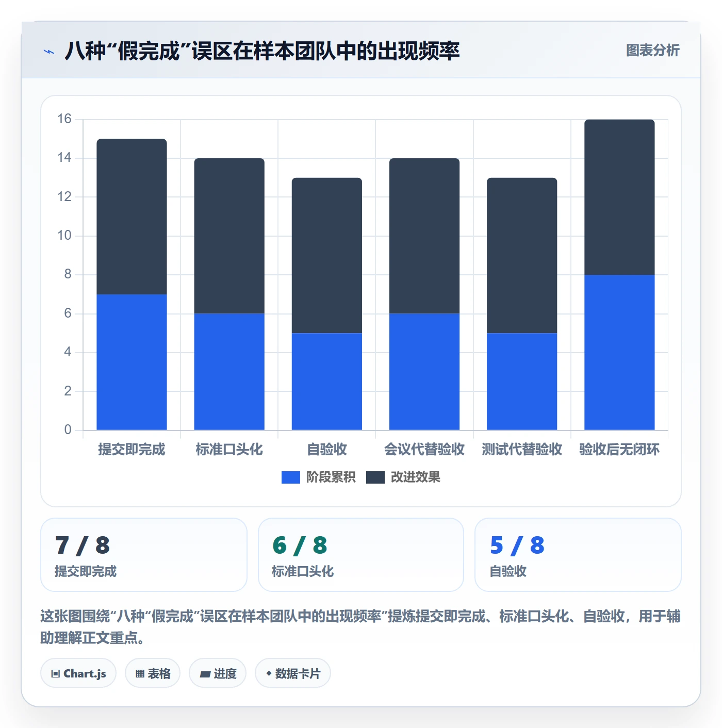The image size is (722, 728).
Task: Open the 5 / 8 自验收 stat card
Action: pyautogui.click(x=578, y=555)
